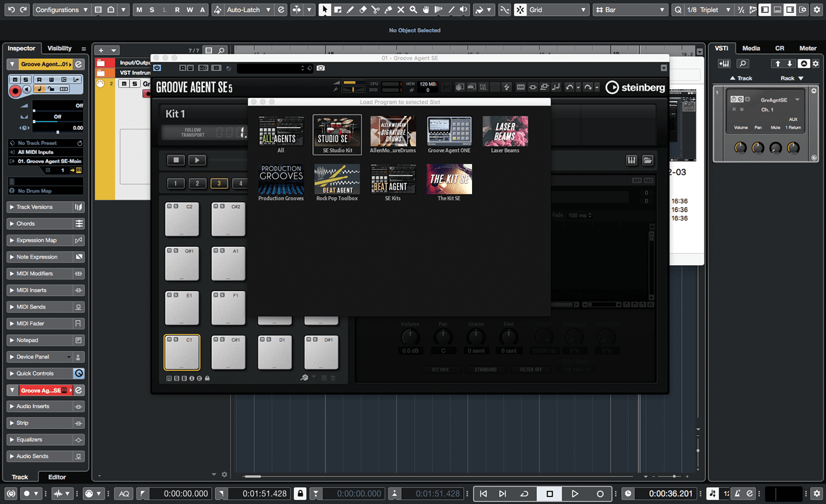Click Groove Agent load folder icon
Viewport: 826px width, 504px height.
[647, 160]
